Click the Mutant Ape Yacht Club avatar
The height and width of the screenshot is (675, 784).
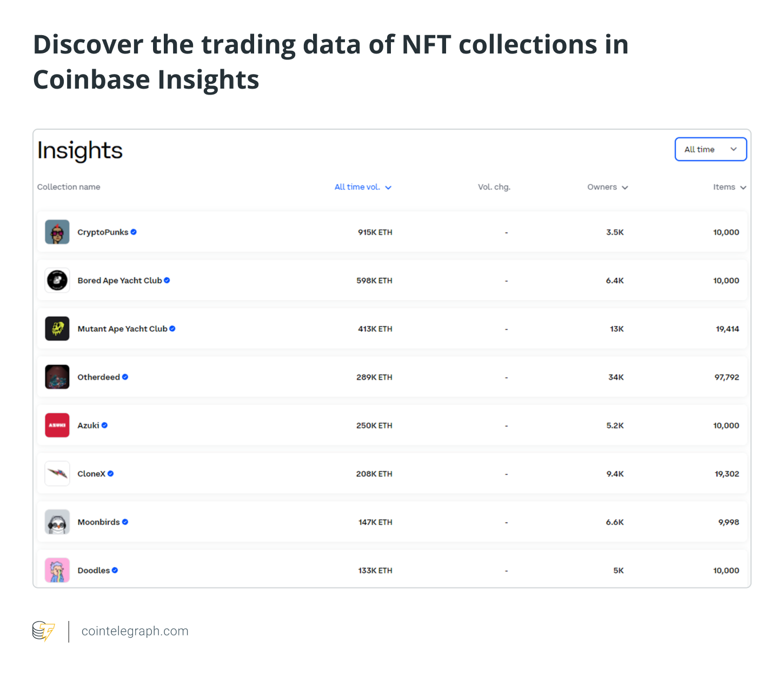pyautogui.click(x=57, y=329)
